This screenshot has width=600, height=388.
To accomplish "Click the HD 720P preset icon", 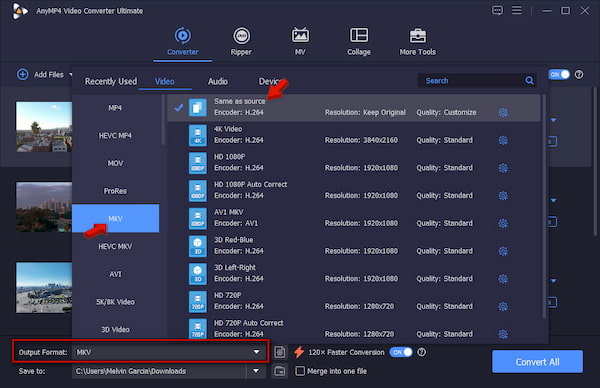I will pyautogui.click(x=197, y=302).
